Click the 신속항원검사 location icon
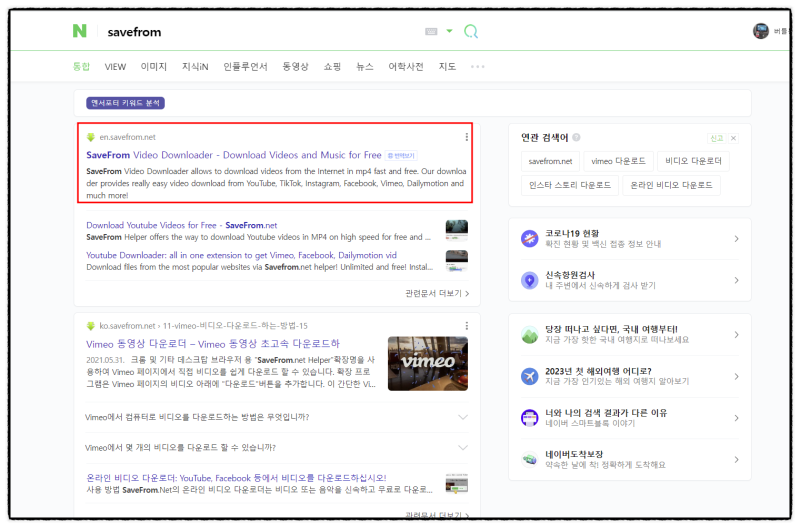800x528 pixels. pos(530,280)
